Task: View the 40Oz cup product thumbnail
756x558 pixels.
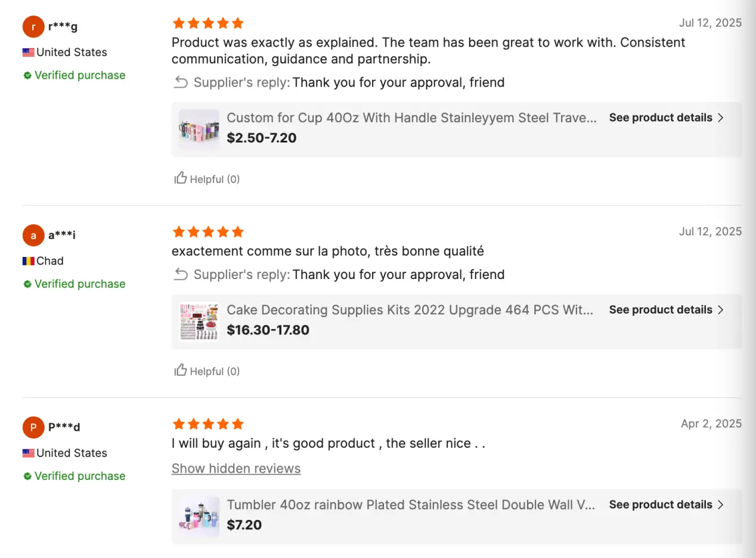Action: coord(199,129)
